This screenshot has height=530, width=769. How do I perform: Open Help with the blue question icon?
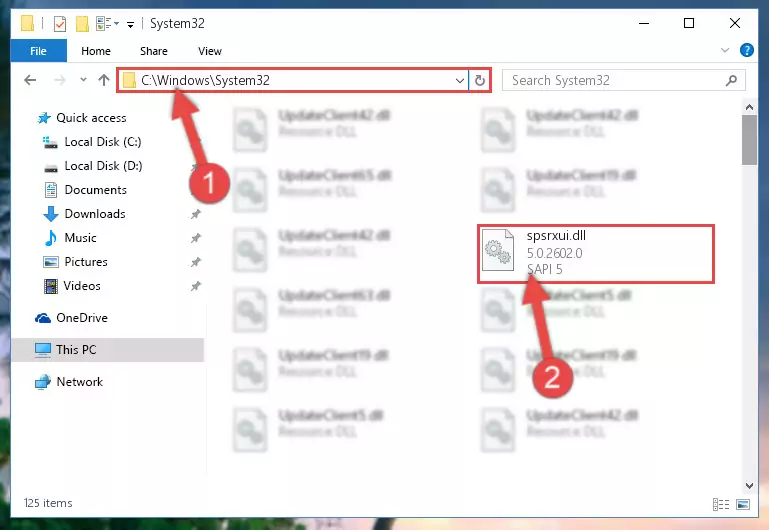click(746, 50)
